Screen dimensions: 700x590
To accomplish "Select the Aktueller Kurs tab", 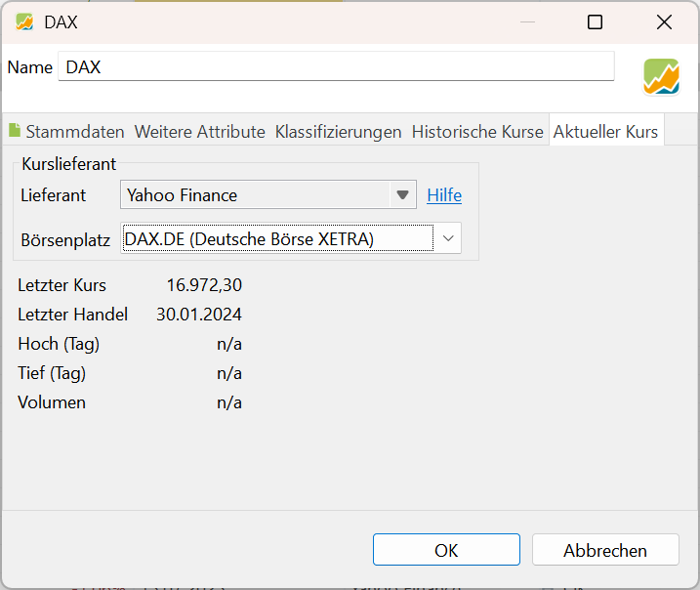I will coord(606,132).
